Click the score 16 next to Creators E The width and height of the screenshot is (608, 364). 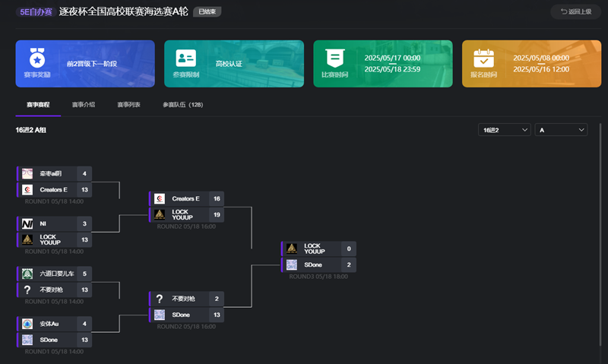point(217,198)
